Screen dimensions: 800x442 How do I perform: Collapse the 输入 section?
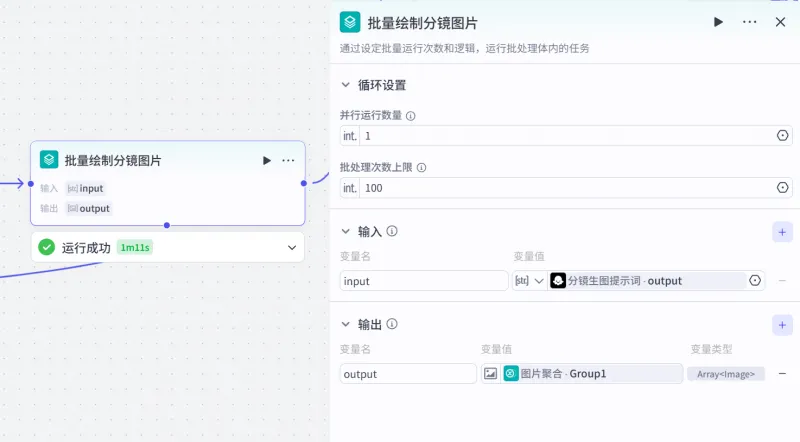pyautogui.click(x=345, y=231)
